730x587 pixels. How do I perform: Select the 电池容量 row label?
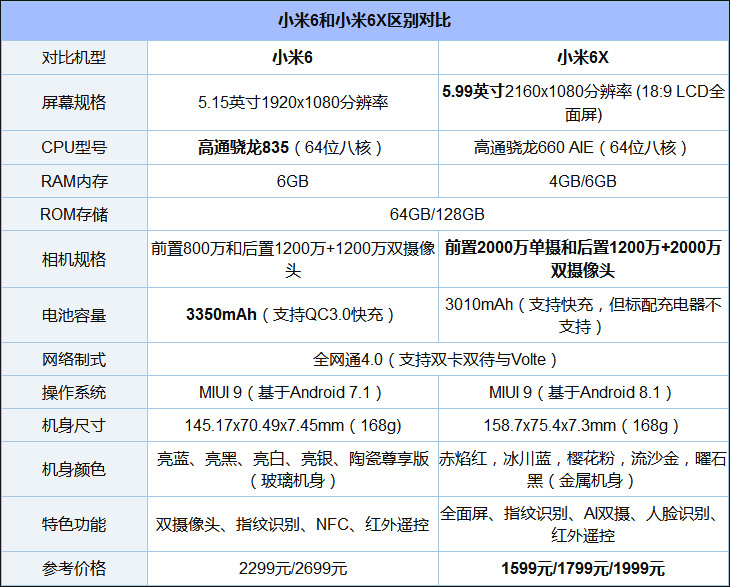(x=74, y=315)
